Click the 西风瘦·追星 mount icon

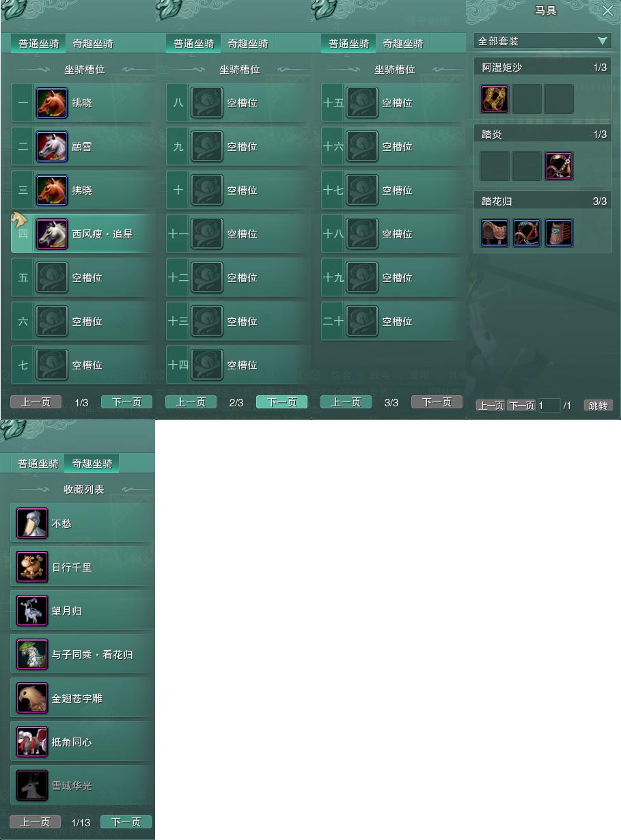pyautogui.click(x=52, y=234)
